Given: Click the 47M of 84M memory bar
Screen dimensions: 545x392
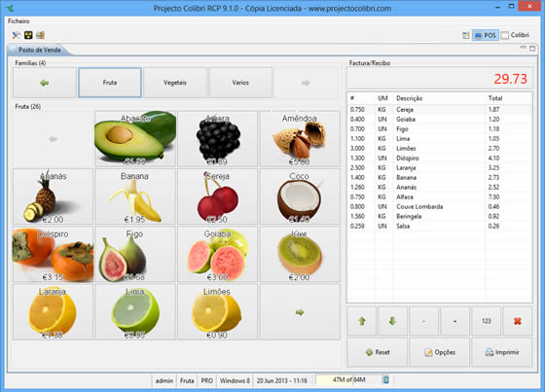Looking at the screenshot, I should pos(348,379).
